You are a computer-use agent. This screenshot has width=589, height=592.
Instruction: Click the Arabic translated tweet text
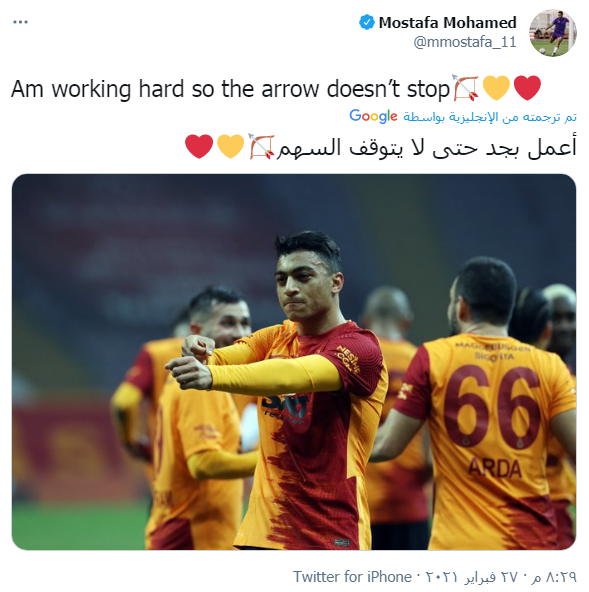tap(427, 147)
